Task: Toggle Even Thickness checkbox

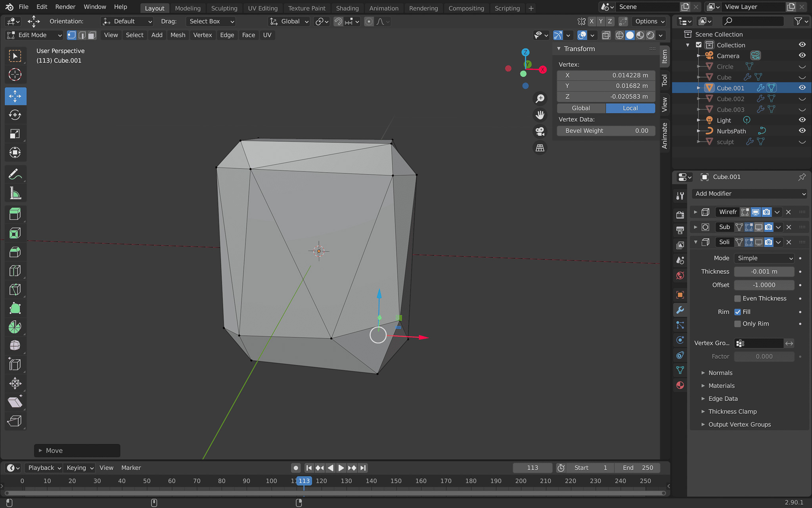Action: pyautogui.click(x=737, y=298)
